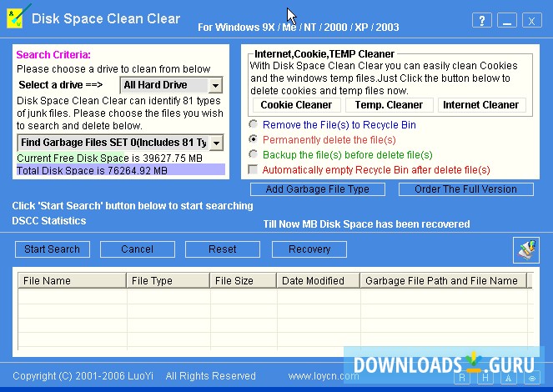Click the 'Internet,Cookie,TEMP Cleaner' group title

[324, 54]
